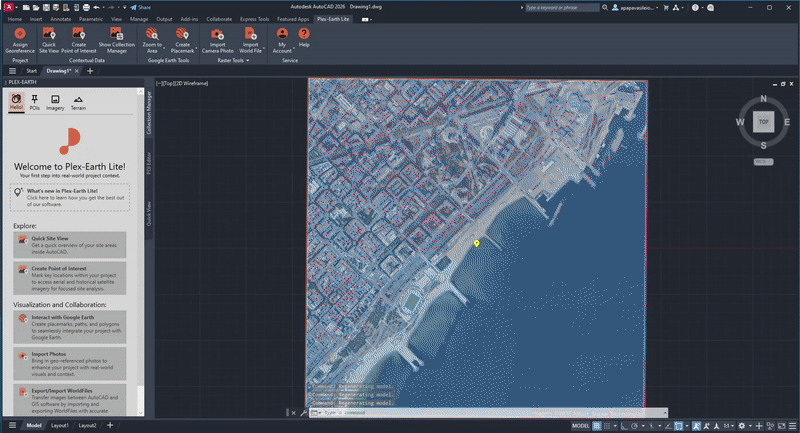
Task: Toggle isometric drafting in status bar
Action: [x=652, y=426]
